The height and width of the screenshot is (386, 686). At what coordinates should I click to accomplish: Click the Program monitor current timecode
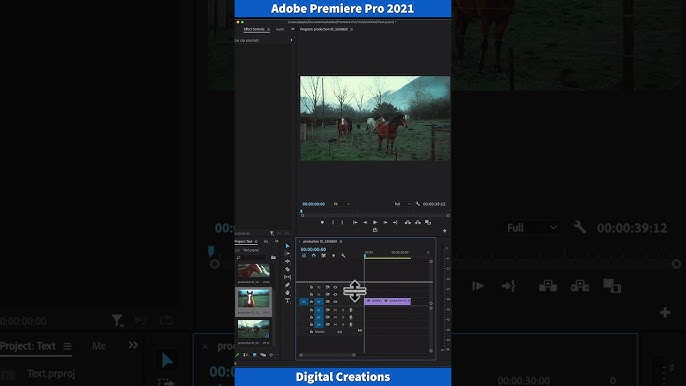[x=313, y=204]
